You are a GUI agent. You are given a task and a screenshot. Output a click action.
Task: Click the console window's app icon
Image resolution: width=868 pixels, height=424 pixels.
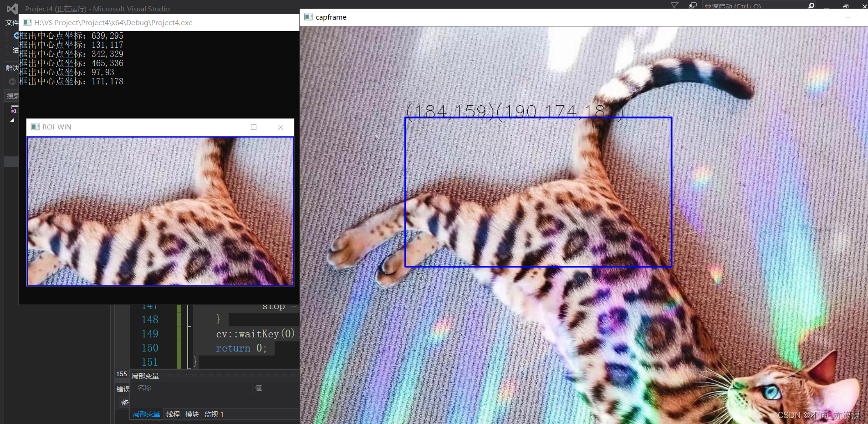[27, 22]
